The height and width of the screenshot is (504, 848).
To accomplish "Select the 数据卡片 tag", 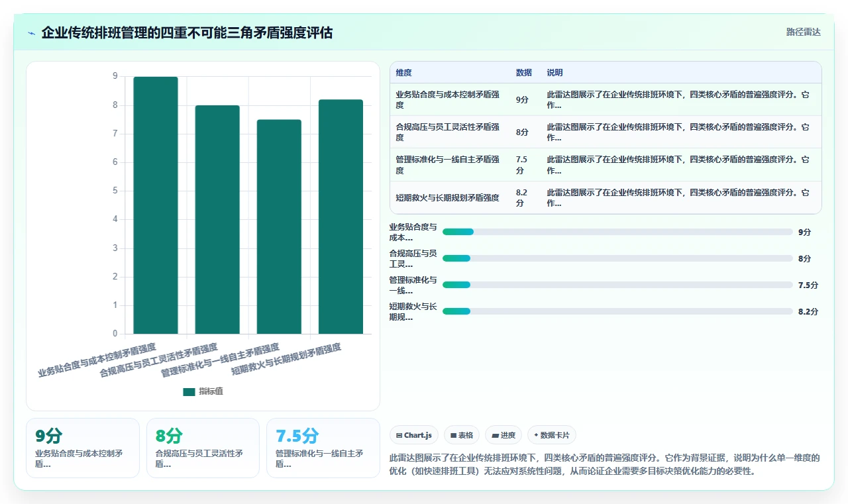I will [552, 435].
